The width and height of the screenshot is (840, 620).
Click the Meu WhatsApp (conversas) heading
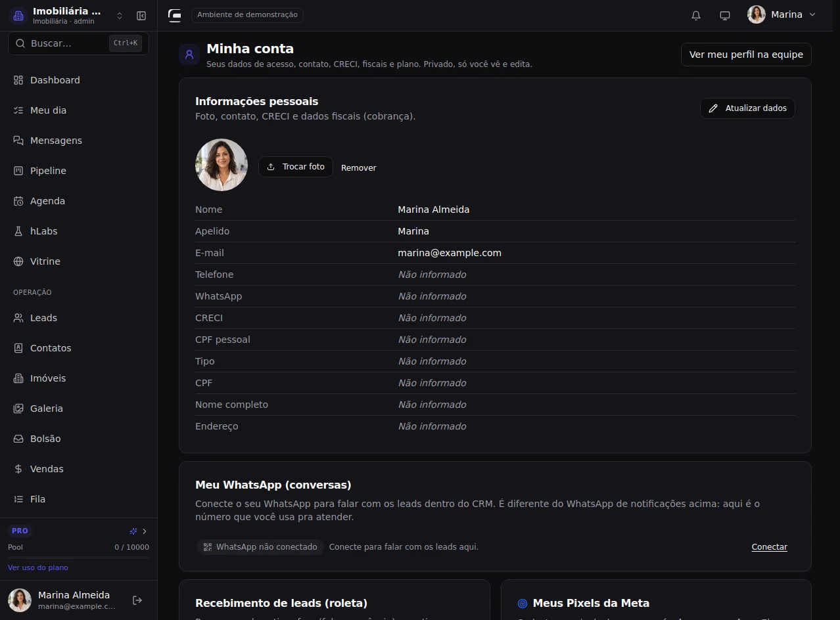[x=273, y=485]
